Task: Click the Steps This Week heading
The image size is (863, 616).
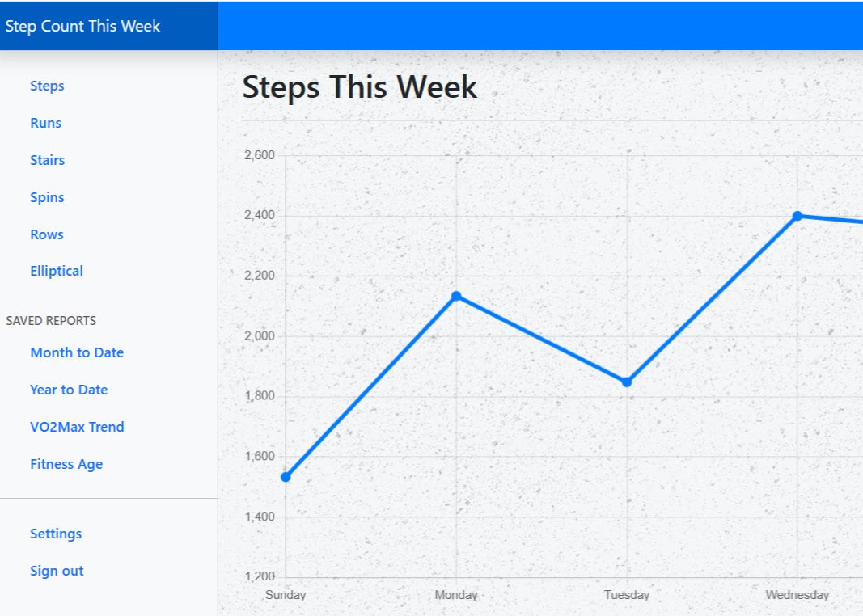Action: click(359, 86)
